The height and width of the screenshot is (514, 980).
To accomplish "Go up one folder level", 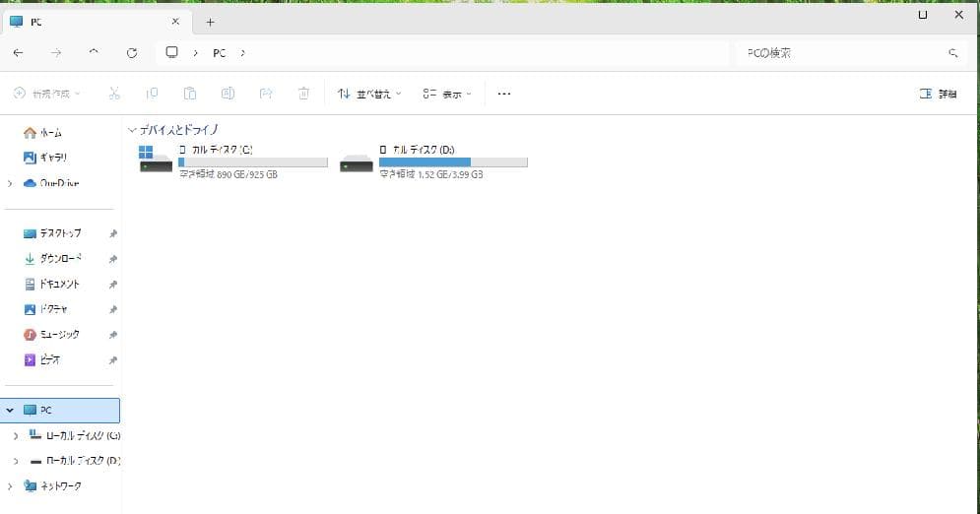I will [x=94, y=52].
